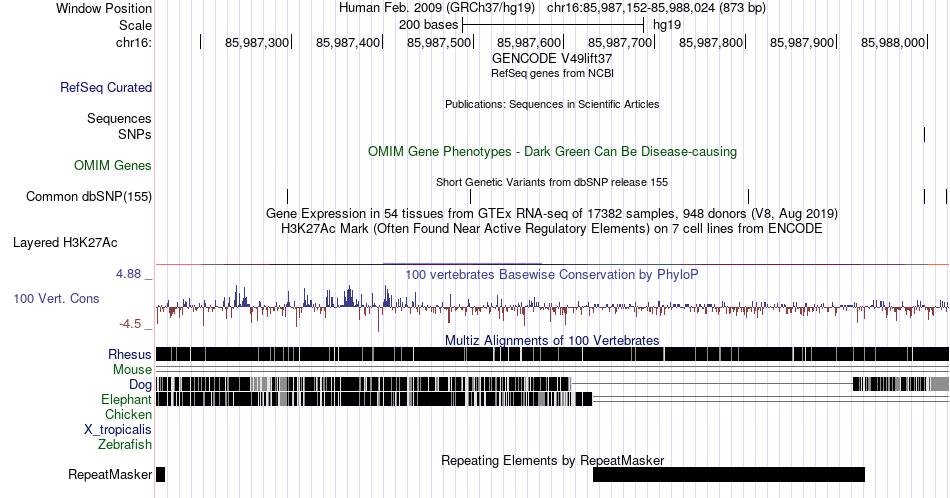Click the large RepeatMasker repeat block
950x498 pixels.
click(729, 474)
